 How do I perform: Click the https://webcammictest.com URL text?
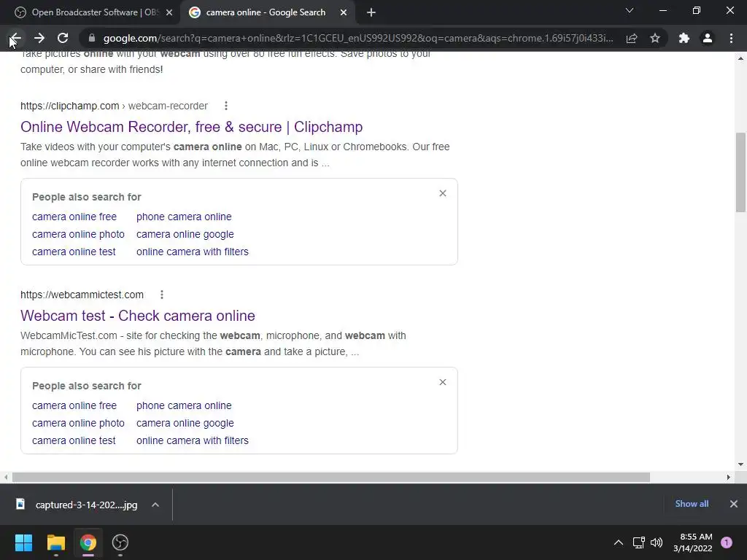pos(82,295)
